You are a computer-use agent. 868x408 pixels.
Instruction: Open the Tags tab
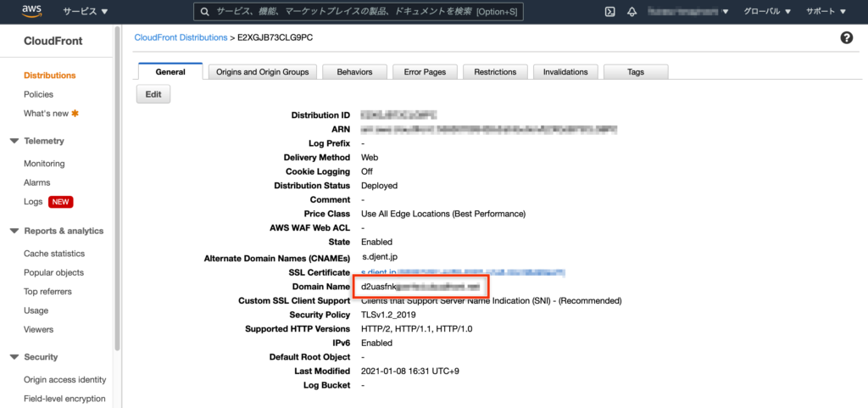tap(636, 72)
